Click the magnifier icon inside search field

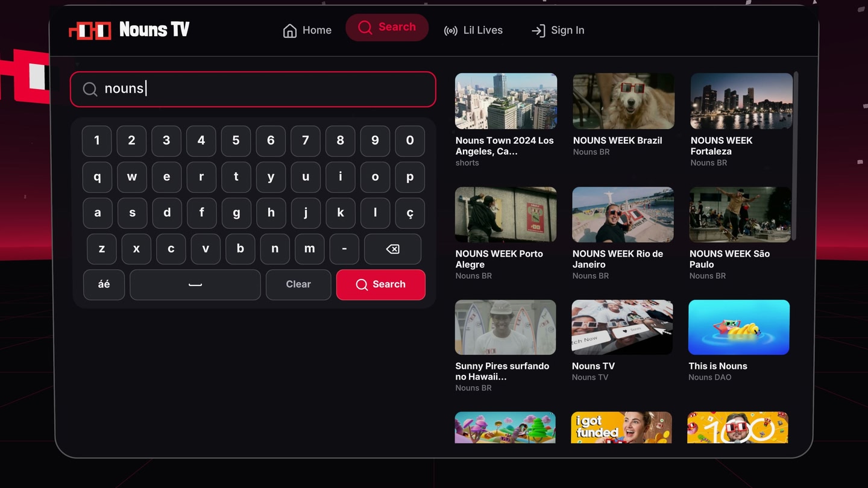tap(90, 89)
